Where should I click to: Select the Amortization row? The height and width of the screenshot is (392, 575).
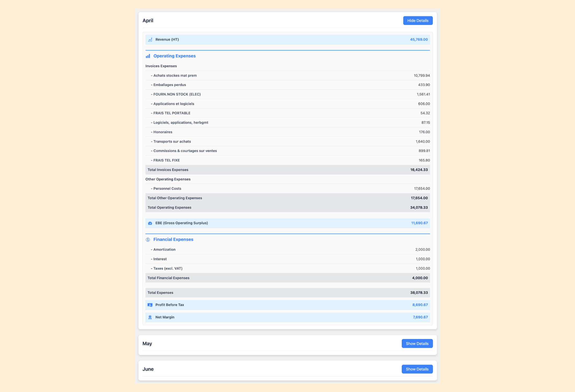(287, 250)
